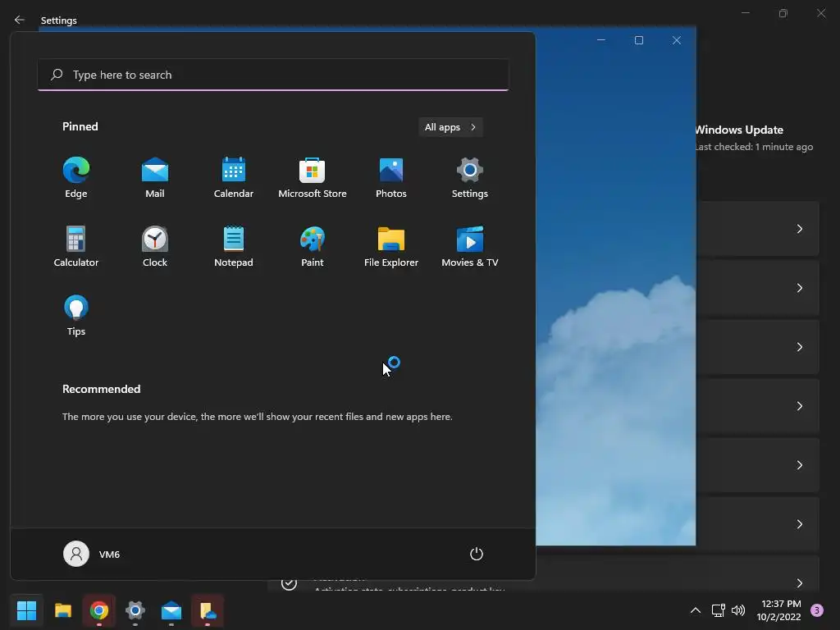Open the VM6 user account menu
The height and width of the screenshot is (630, 840).
pos(92,554)
